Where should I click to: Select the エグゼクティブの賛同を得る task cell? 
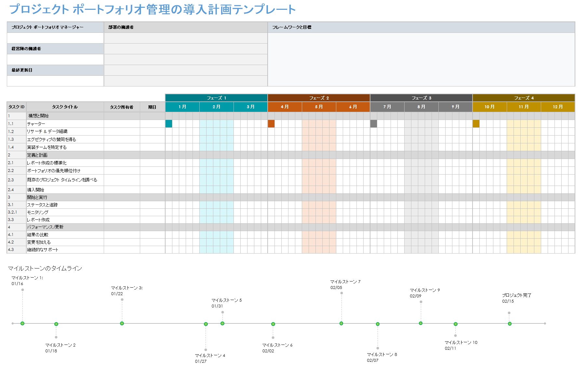click(x=65, y=139)
